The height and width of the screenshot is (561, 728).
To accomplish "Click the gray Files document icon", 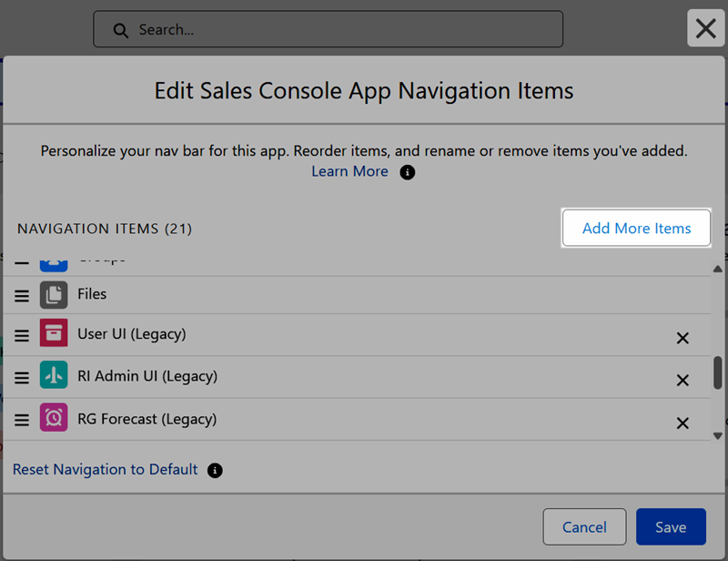I will [54, 295].
